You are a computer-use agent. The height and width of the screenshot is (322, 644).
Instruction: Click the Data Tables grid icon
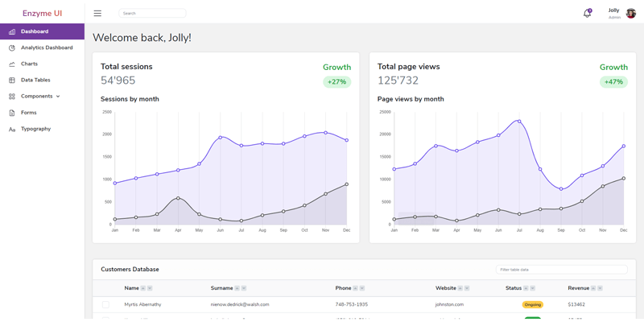click(x=12, y=80)
